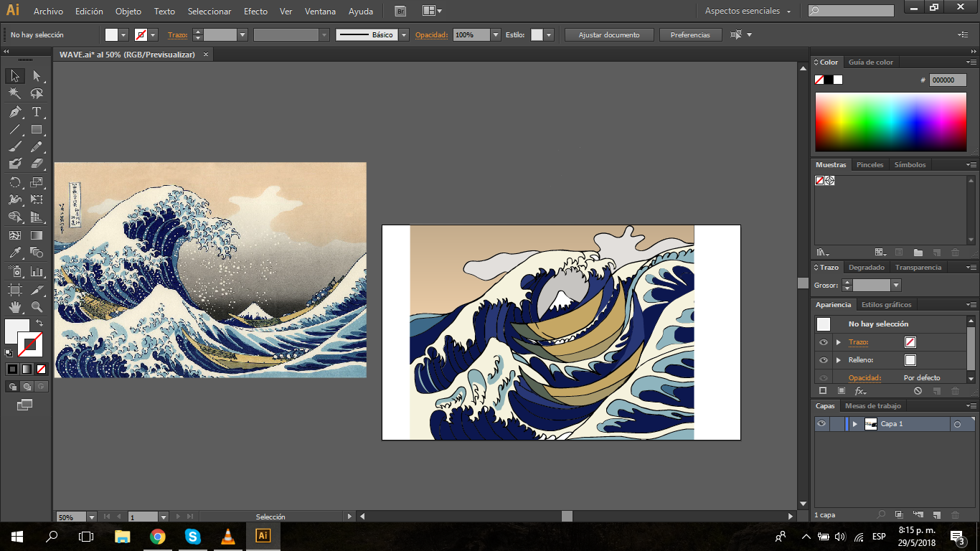
Task: Open the Estilo dropdown arrow
Action: tap(549, 34)
